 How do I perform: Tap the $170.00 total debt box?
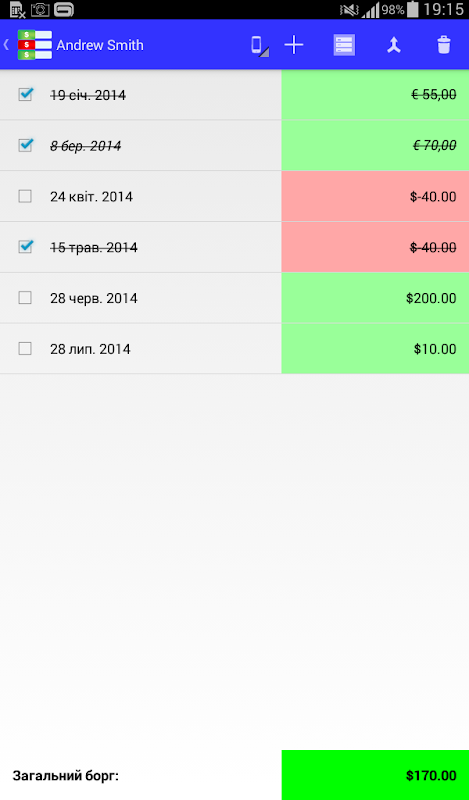click(x=375, y=775)
